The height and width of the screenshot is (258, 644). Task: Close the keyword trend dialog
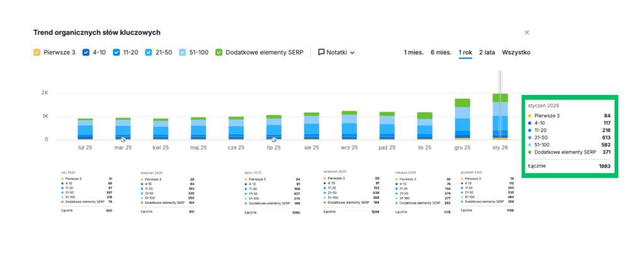tap(527, 33)
